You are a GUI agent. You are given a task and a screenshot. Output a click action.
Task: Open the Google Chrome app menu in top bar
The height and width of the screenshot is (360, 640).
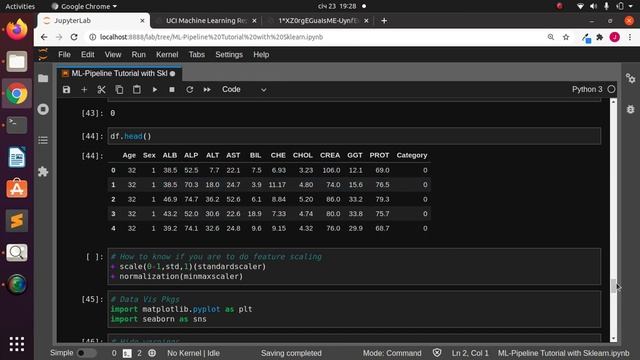[x=84, y=6]
